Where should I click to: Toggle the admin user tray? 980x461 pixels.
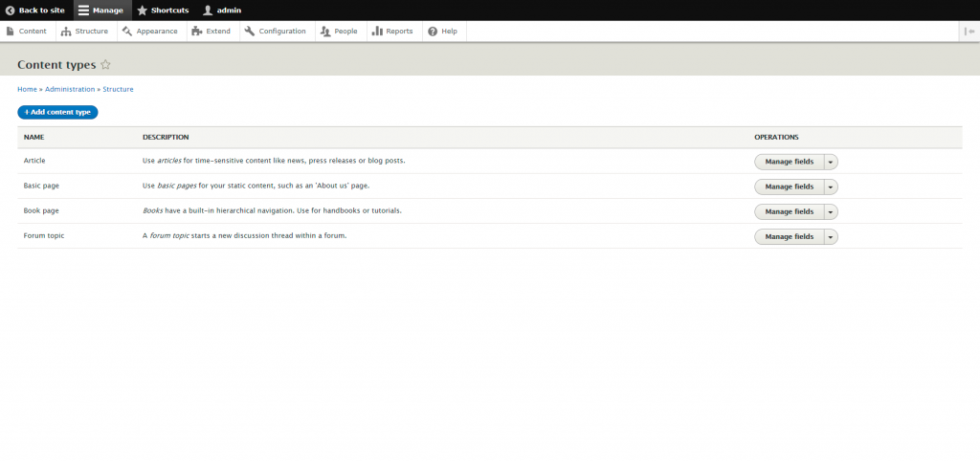click(x=222, y=11)
